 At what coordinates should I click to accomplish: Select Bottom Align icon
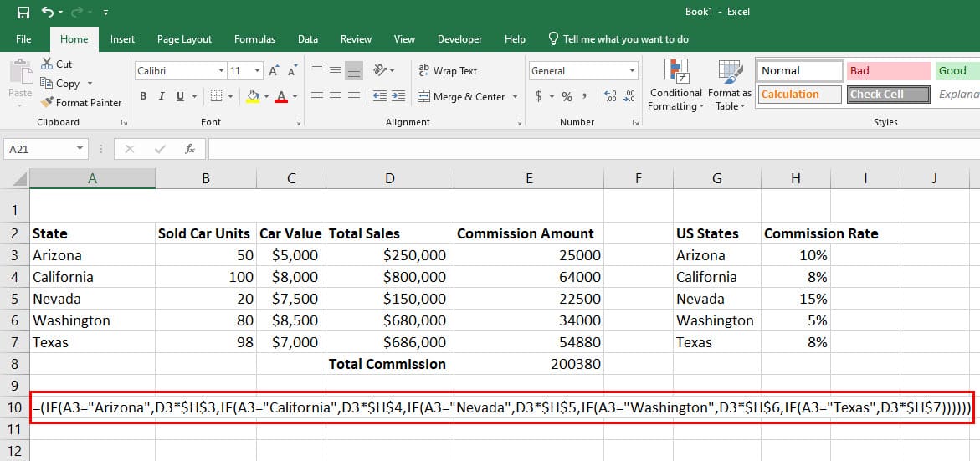354,70
